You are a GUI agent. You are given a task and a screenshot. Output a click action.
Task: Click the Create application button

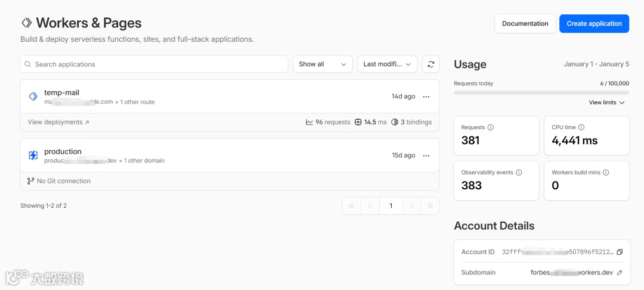coord(594,24)
